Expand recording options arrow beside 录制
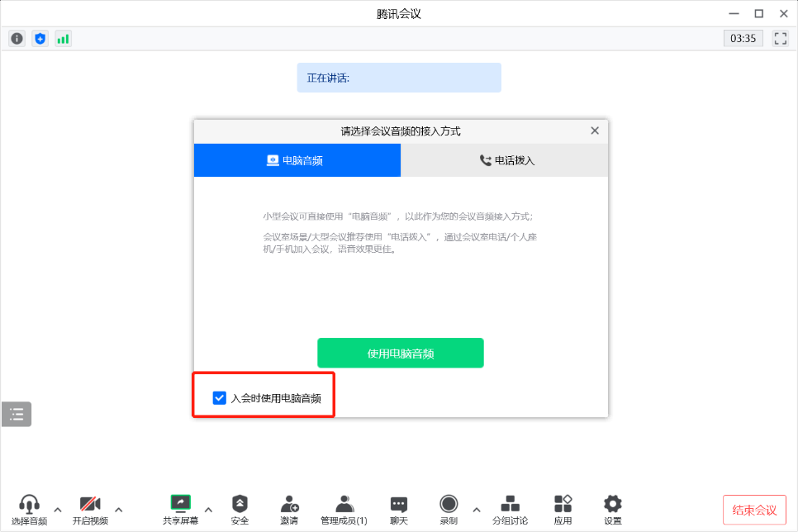This screenshot has height=532, width=798. [x=477, y=510]
